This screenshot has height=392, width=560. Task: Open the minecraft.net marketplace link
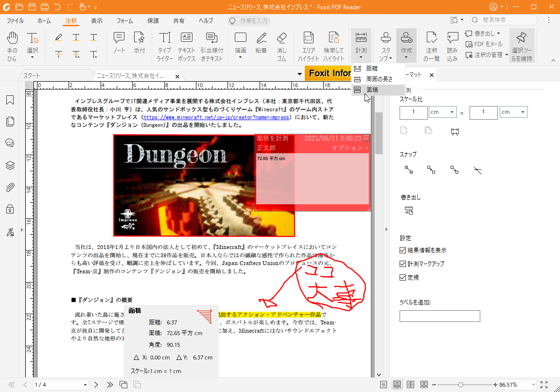216,117
